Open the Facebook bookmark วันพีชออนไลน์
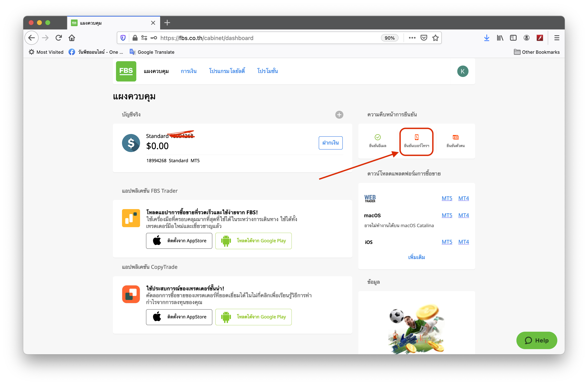 click(x=96, y=52)
